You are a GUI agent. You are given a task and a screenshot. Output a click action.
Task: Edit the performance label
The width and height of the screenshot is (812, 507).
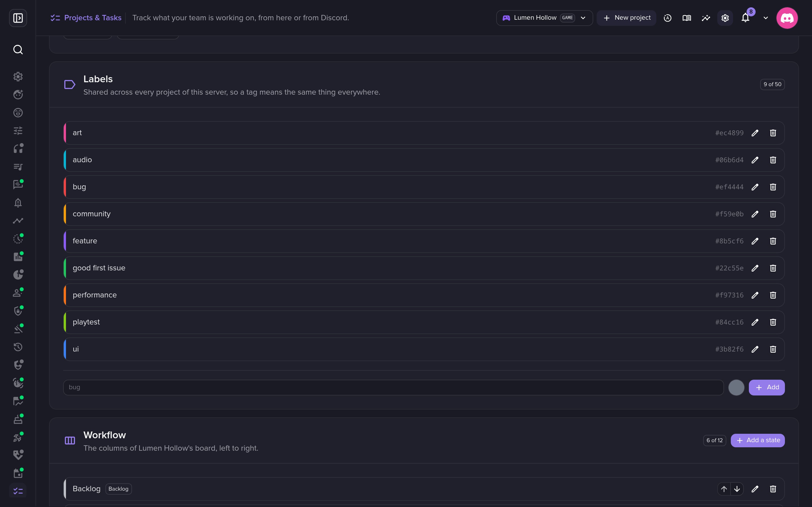point(755,295)
